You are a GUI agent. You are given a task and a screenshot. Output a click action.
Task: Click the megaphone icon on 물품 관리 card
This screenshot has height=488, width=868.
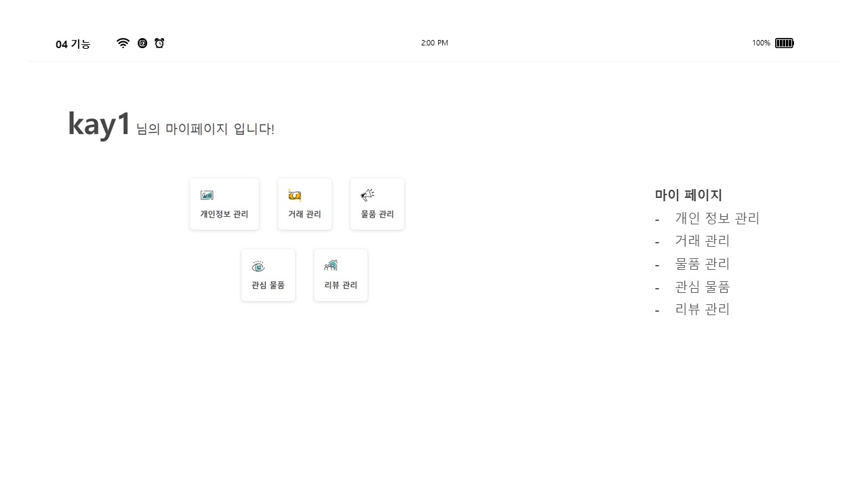tap(367, 195)
